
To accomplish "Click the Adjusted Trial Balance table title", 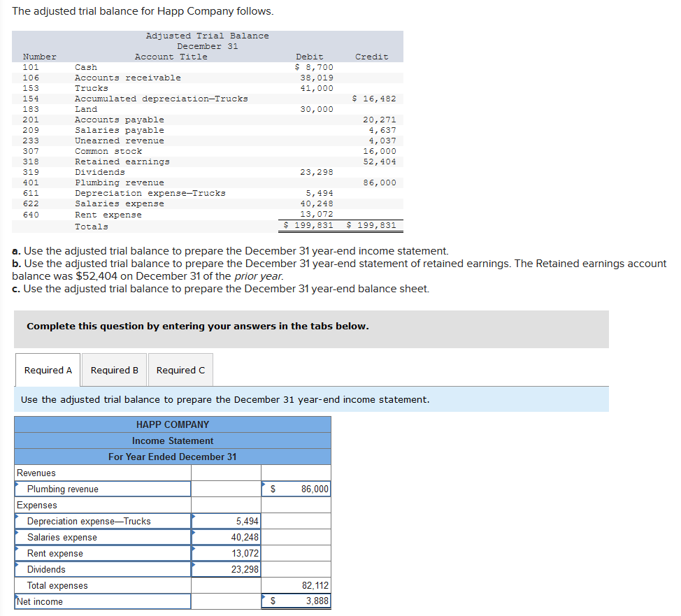I will tap(207, 36).
